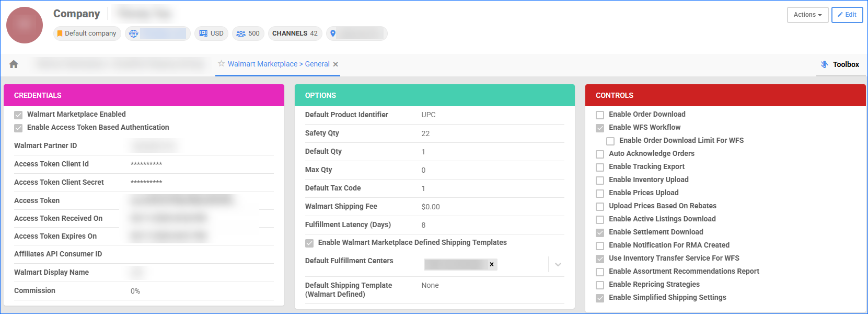Click the USD currency chip icon

[203, 33]
